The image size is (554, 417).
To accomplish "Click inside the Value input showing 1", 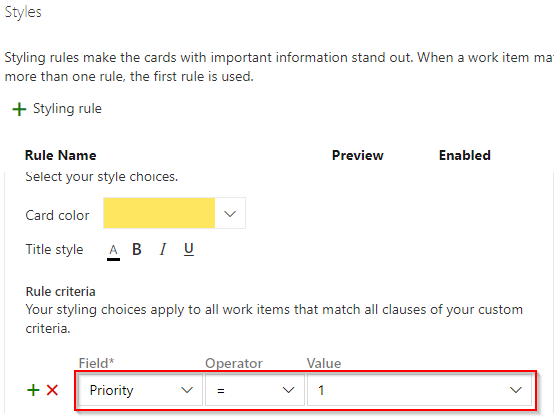I will pyautogui.click(x=406, y=390).
